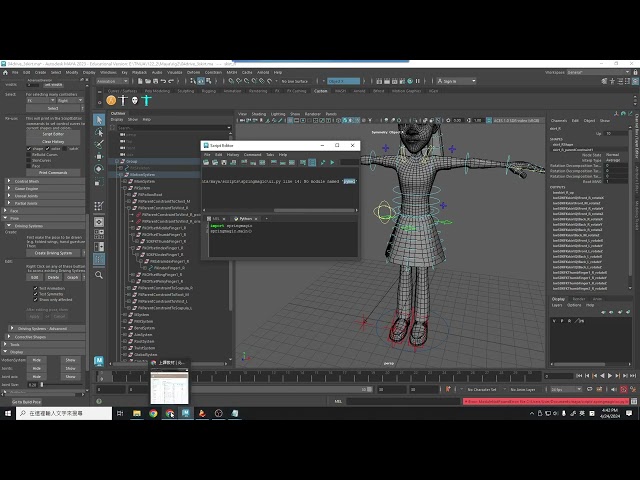Open the Windows Start menu
The width and height of the screenshot is (640, 480).
(8, 413)
